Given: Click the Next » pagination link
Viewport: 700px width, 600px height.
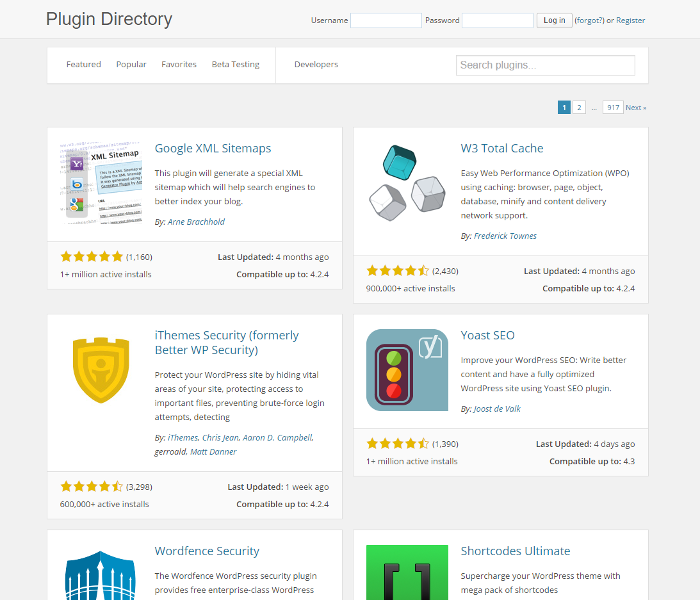Looking at the screenshot, I should (x=636, y=108).
